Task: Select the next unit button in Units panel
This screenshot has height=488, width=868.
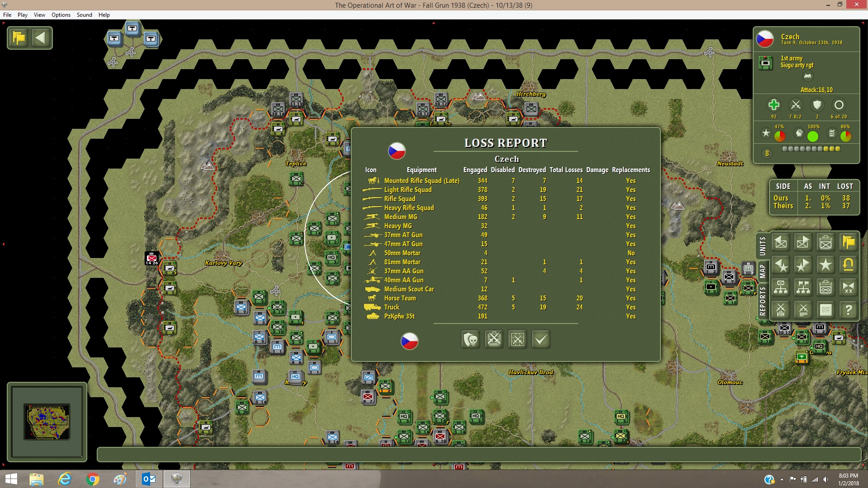Action: coord(803,243)
